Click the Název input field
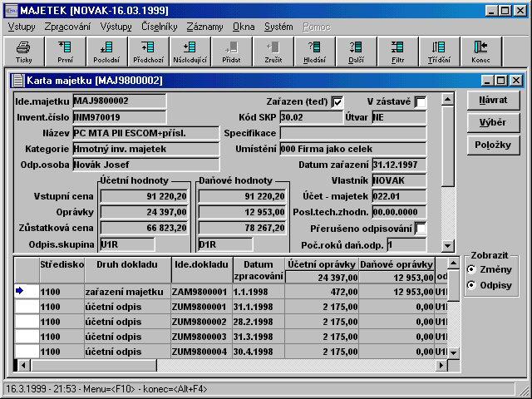Viewport: 532px width, 399px height. coord(145,133)
